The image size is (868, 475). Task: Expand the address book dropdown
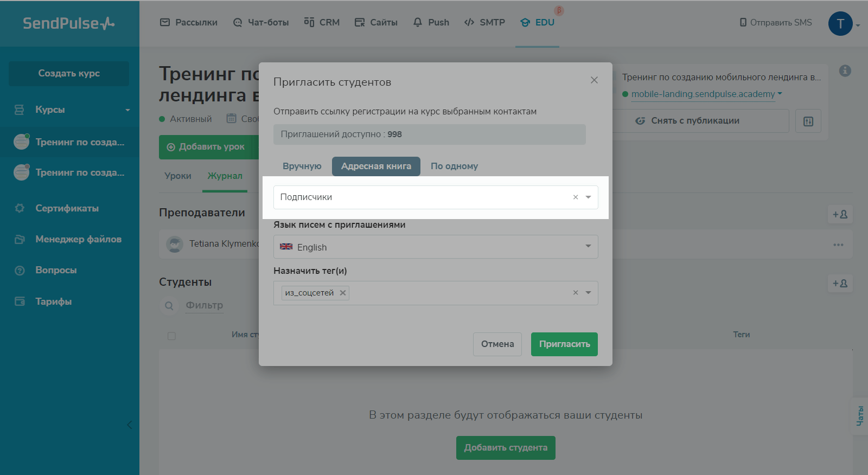point(588,197)
